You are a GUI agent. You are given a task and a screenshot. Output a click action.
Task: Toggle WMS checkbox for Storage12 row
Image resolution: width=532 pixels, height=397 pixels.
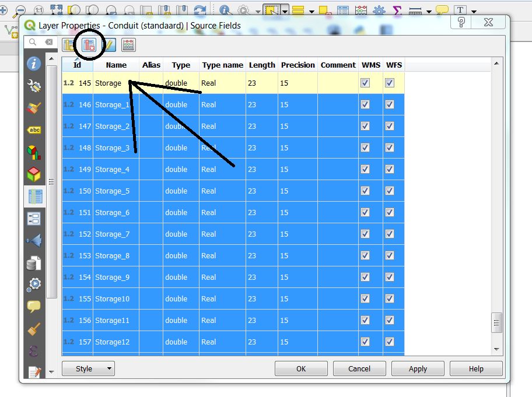(365, 342)
